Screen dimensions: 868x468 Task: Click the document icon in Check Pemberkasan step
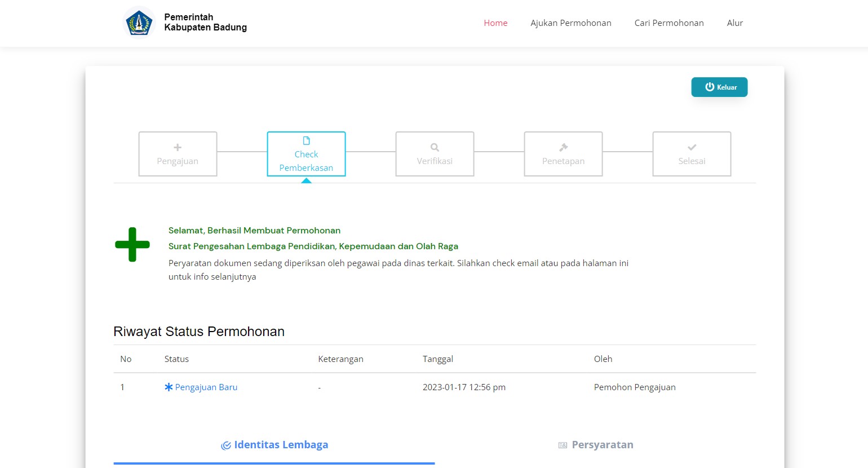point(306,141)
